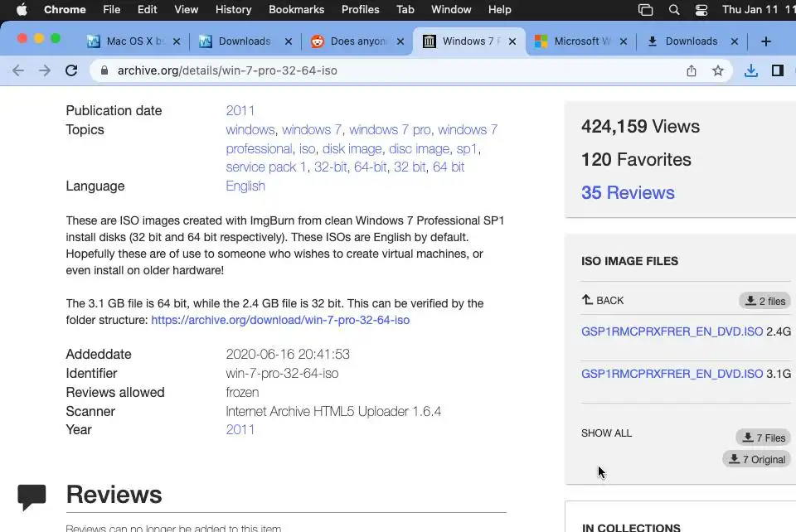Open Control Center in menu bar

(x=701, y=10)
